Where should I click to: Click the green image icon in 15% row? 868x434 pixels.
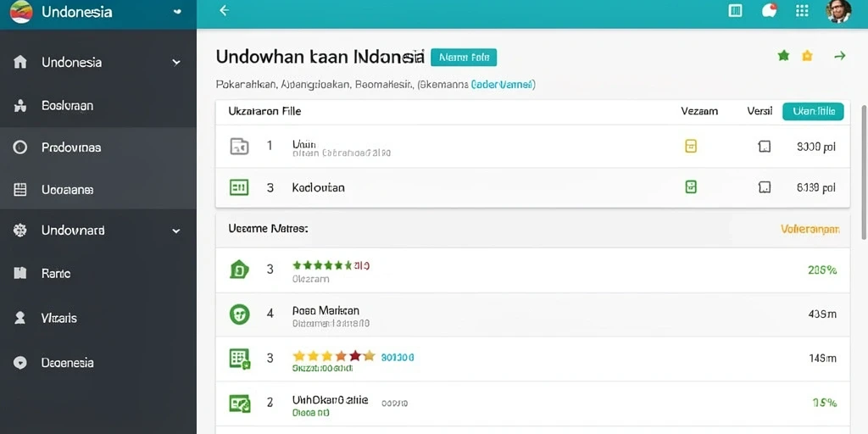(240, 403)
